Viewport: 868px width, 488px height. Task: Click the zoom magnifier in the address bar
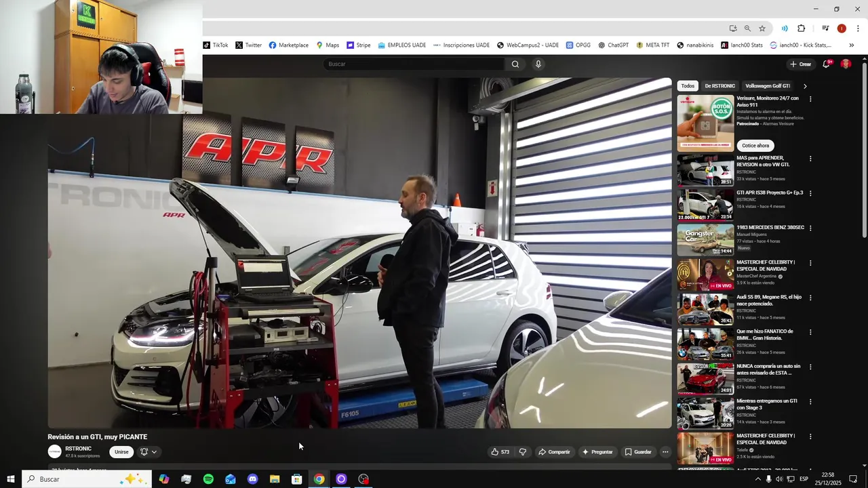pyautogui.click(x=747, y=28)
